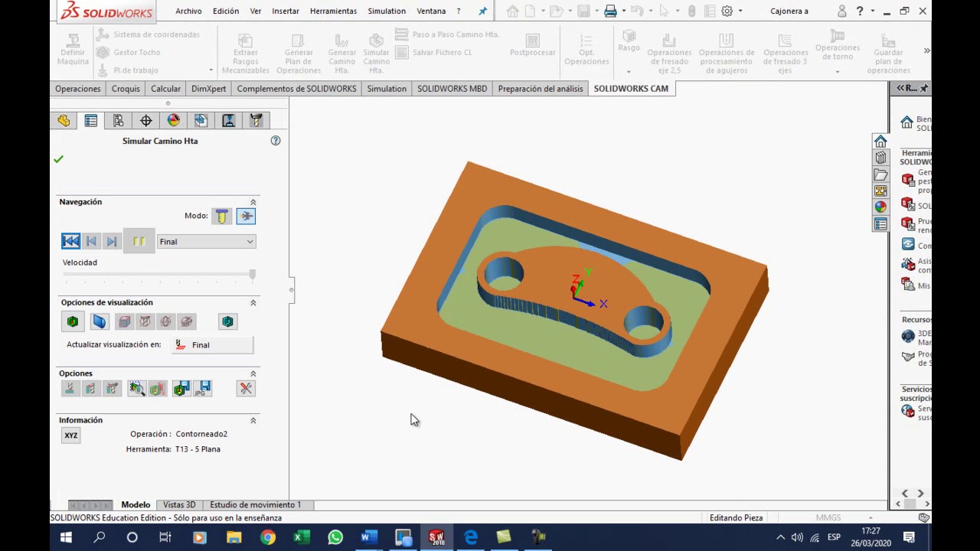
Task: Toggle stock display green cube icon
Action: click(x=73, y=321)
